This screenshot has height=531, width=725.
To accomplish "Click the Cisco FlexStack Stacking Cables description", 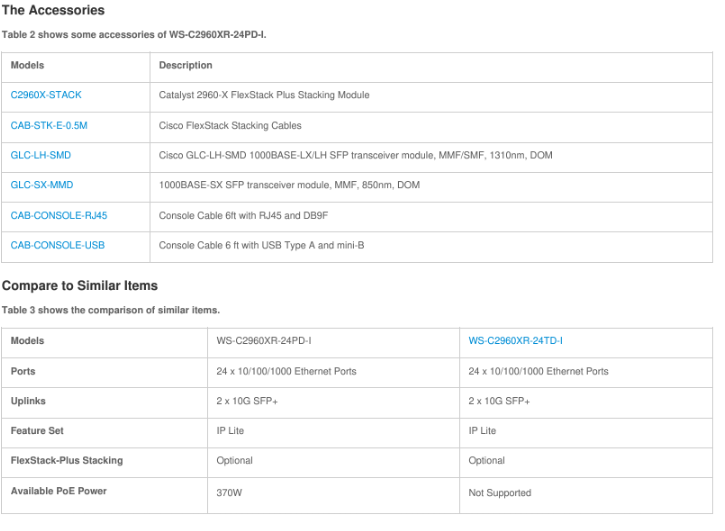I will [x=230, y=125].
